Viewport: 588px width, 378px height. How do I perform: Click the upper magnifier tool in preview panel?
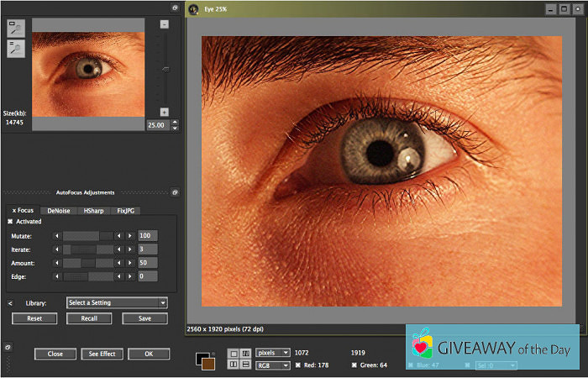pos(17,28)
